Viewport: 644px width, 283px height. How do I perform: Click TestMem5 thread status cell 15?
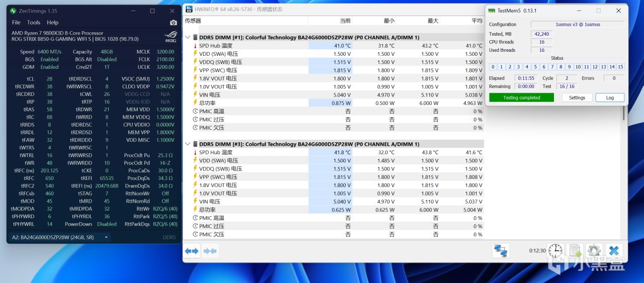[620, 67]
